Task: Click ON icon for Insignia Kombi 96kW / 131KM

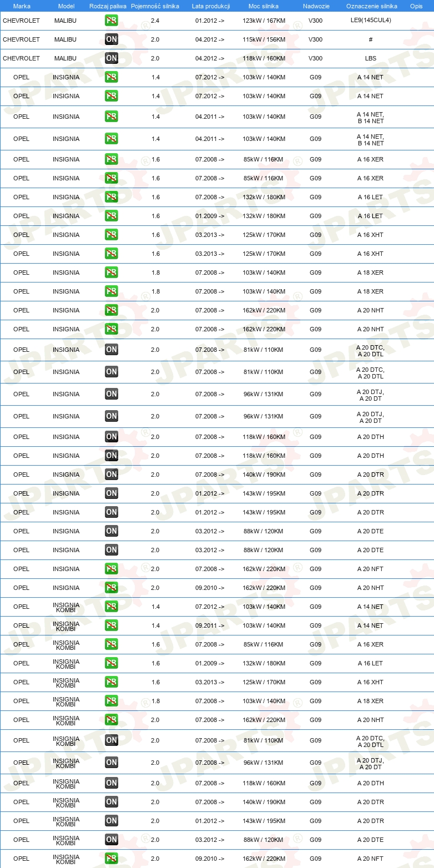Action: (x=112, y=763)
